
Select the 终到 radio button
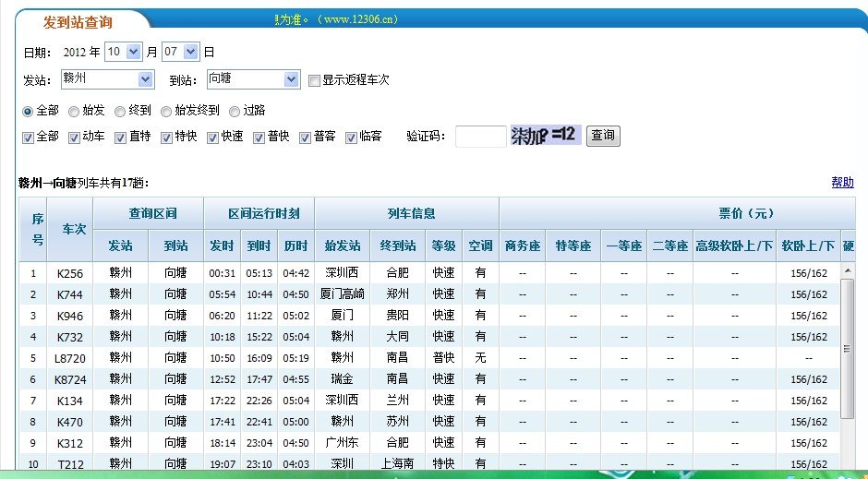[x=119, y=111]
